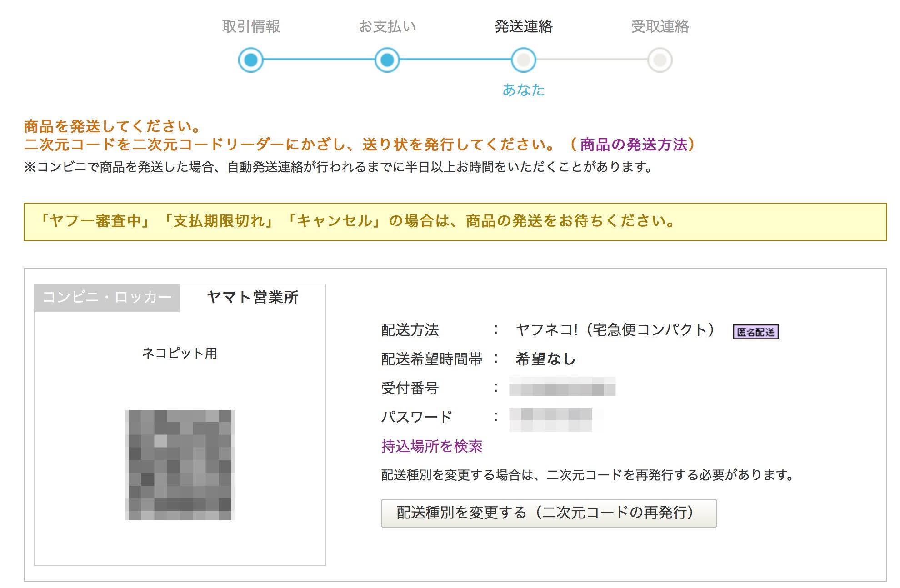Screen dimensions: 900x588
Task: Click the お支払い step label
Action: pos(387,26)
